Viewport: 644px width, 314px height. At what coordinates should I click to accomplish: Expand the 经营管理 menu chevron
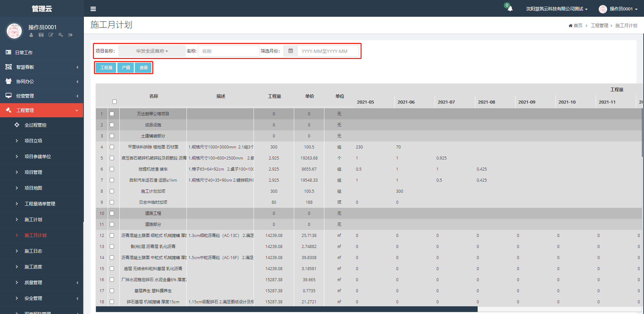[x=77, y=96]
